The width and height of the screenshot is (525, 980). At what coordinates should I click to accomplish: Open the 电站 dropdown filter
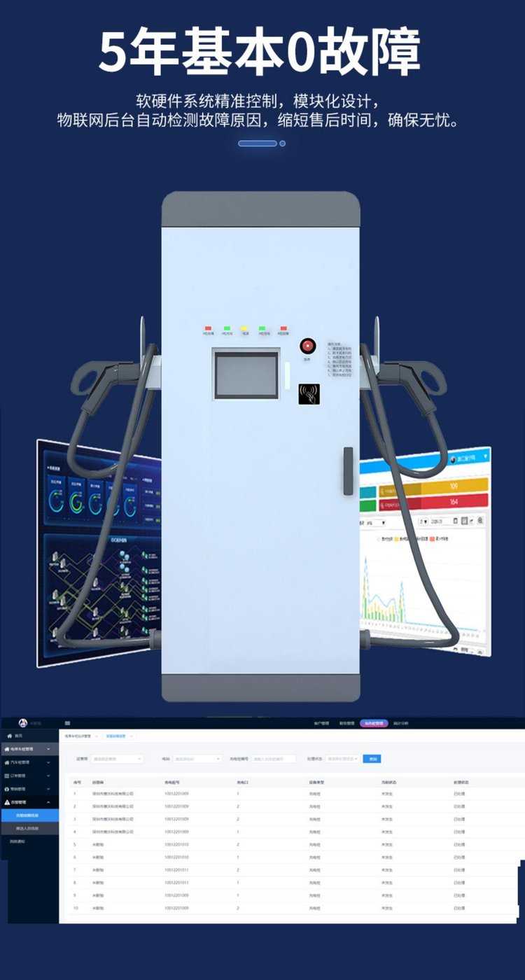(197, 759)
